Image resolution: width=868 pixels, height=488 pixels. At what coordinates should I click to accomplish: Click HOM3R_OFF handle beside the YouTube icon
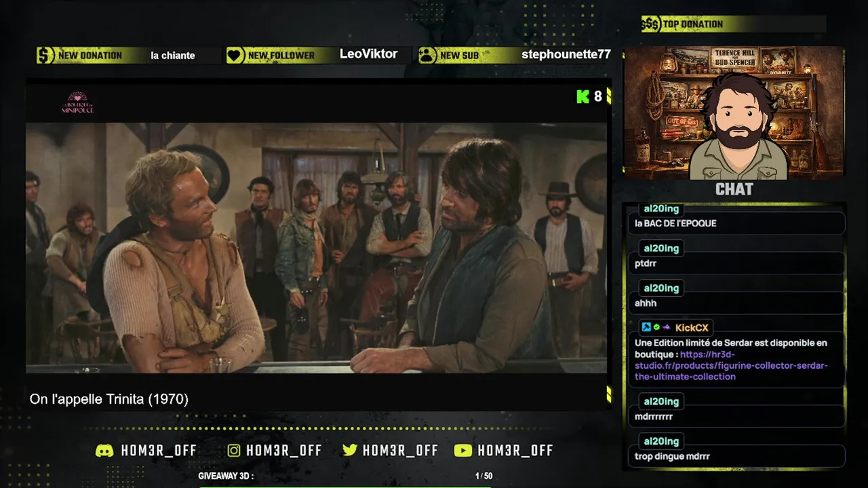[x=515, y=451]
